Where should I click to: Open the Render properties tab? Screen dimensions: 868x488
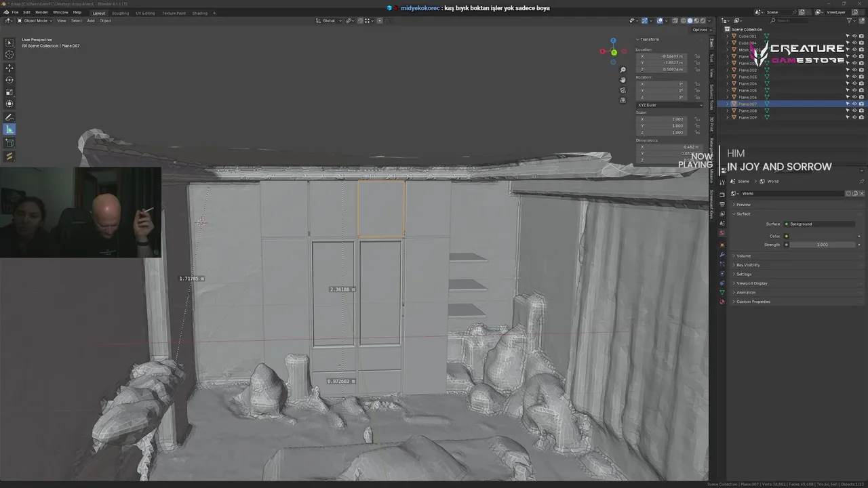click(722, 194)
